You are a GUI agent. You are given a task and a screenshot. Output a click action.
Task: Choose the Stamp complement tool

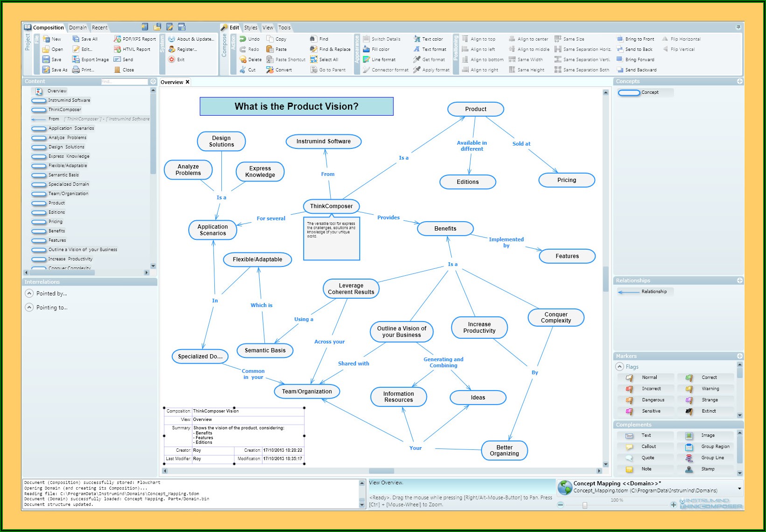pyautogui.click(x=689, y=469)
